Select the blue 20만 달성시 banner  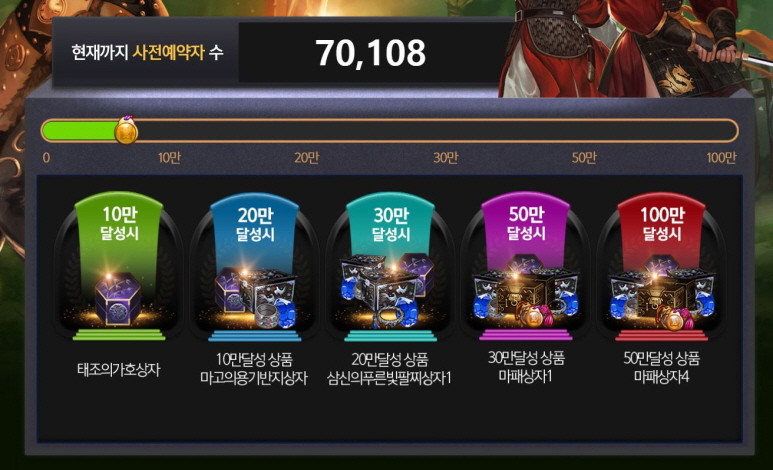255,223
